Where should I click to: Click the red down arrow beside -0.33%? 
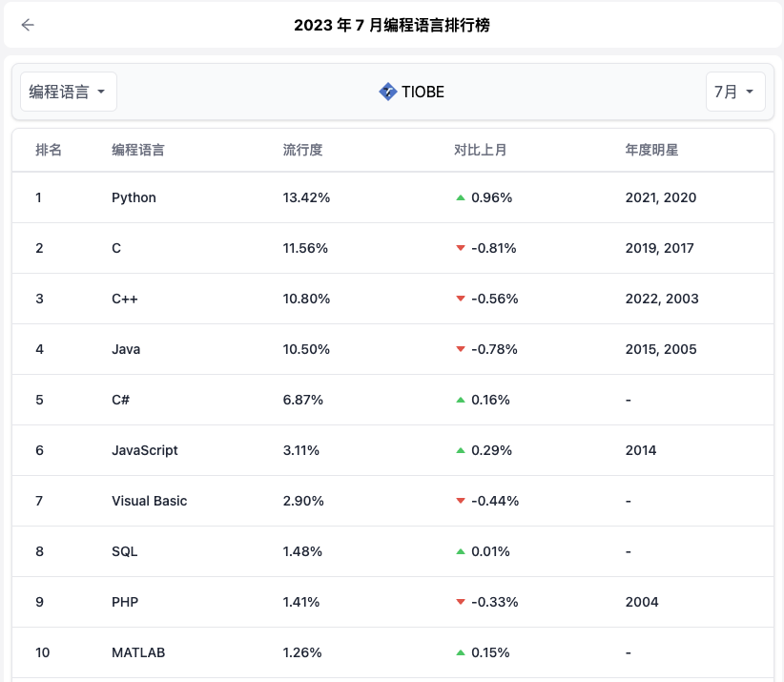[x=461, y=602]
